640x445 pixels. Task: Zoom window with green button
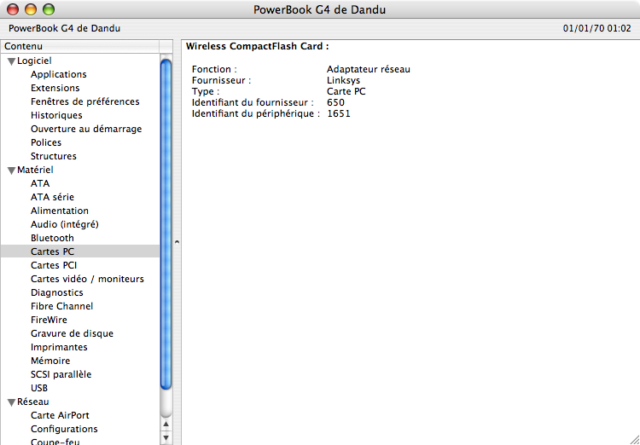[x=49, y=9]
